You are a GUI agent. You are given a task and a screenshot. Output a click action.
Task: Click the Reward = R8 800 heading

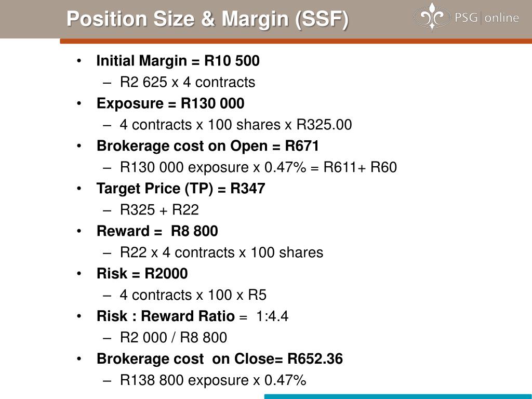(x=157, y=231)
